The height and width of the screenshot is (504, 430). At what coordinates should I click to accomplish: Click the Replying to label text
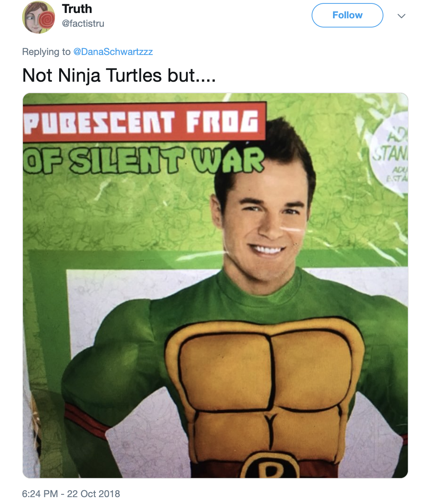(x=46, y=52)
